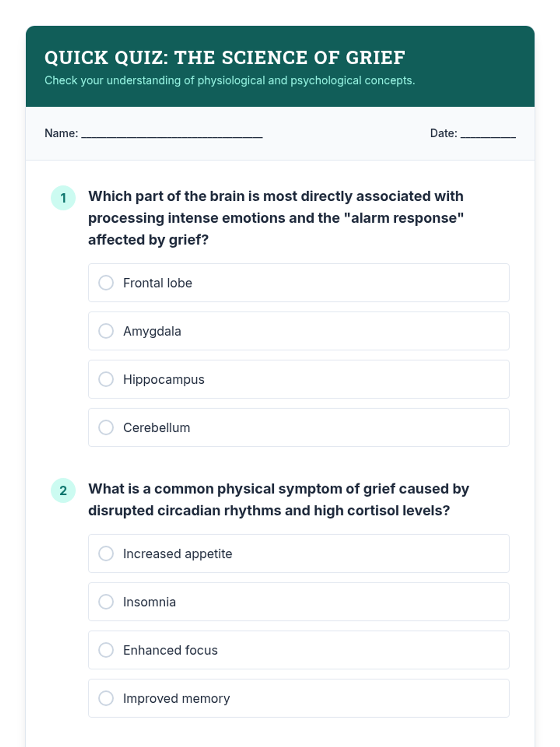Click the question 1 number badge
The image size is (560, 747).
tap(63, 198)
